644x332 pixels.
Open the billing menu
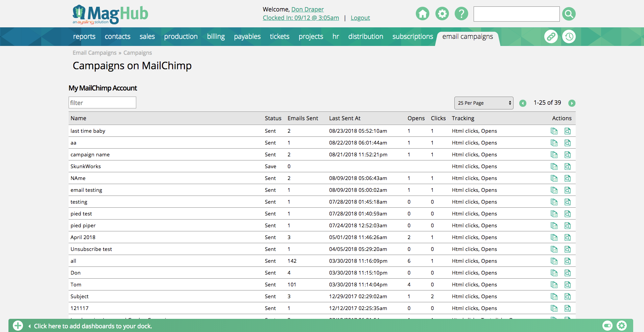[216, 36]
